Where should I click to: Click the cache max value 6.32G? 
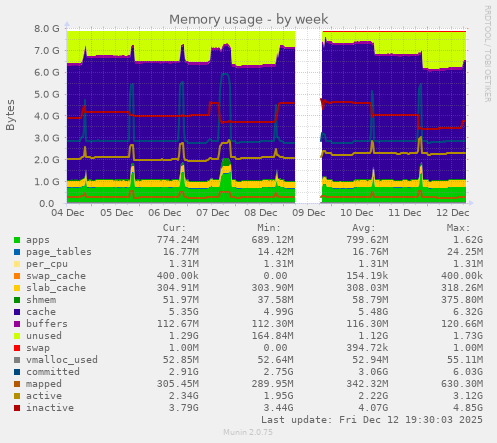(x=468, y=312)
